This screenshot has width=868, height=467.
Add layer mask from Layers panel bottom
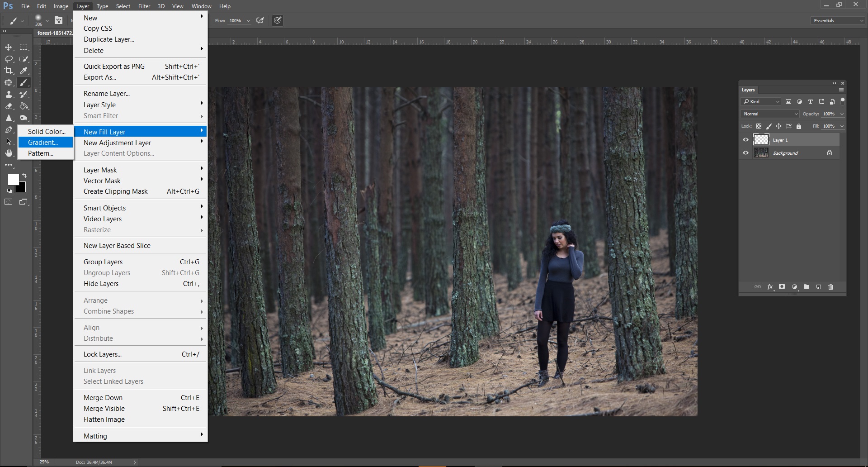coord(782,287)
